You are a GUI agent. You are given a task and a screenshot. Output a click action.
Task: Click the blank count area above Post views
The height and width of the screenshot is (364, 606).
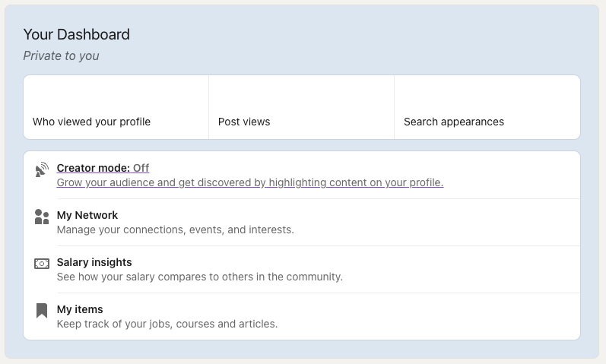301,95
